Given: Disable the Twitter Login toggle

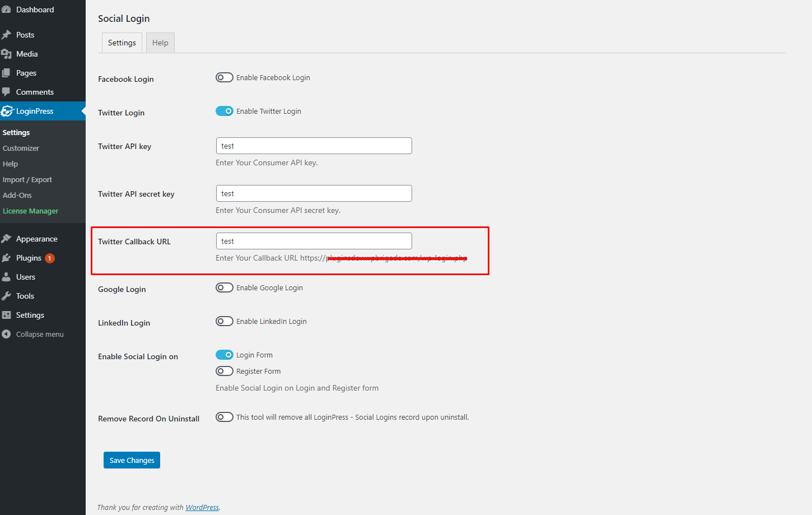Looking at the screenshot, I should [225, 111].
